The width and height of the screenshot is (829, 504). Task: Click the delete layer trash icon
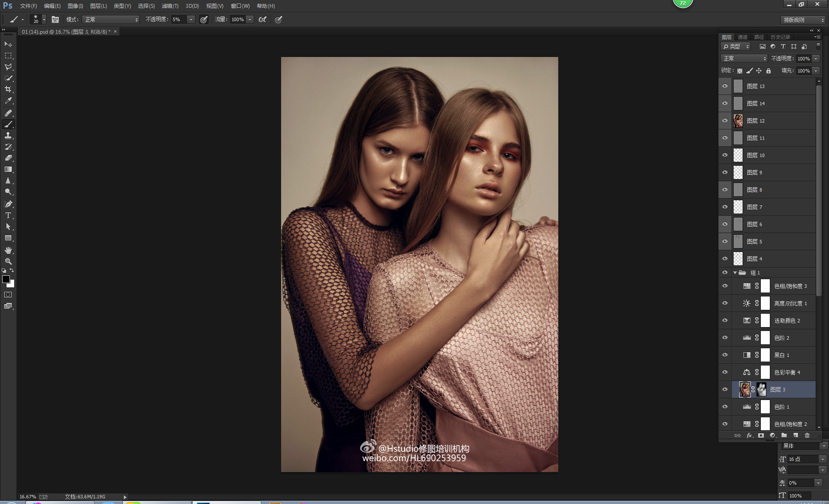(807, 435)
